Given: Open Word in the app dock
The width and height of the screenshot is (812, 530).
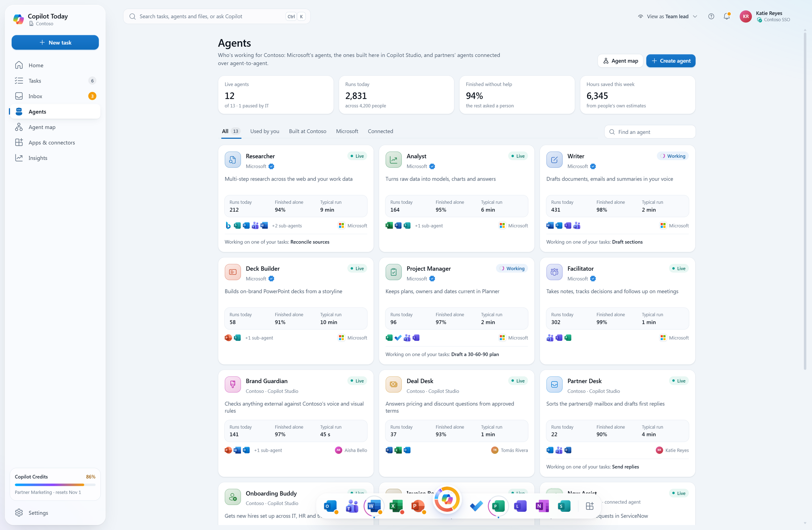Looking at the screenshot, I should coord(374,506).
